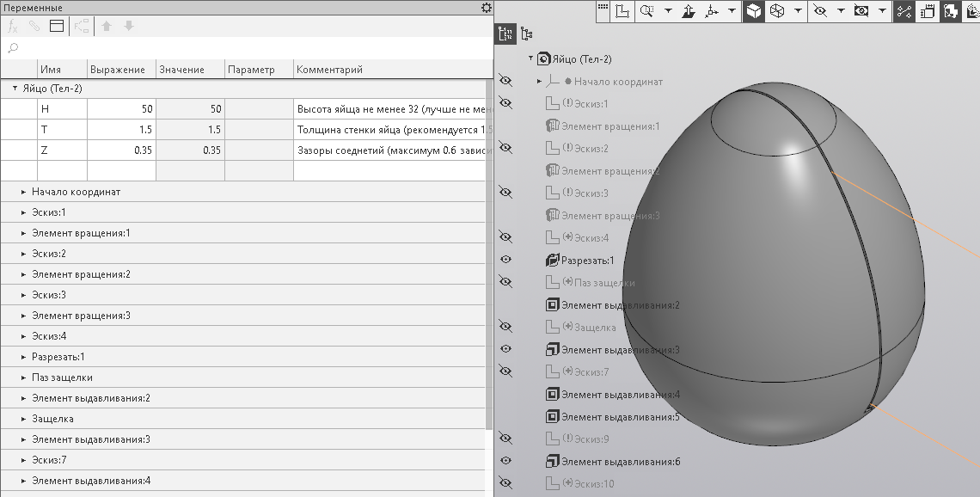
Task: Expand Элемент вращения:1 in variables list
Action: 24,233
